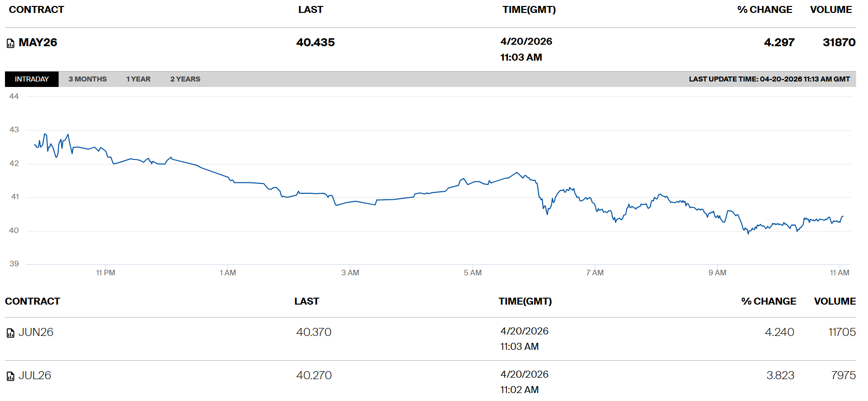Switch to the 3 MONTHS tab

[87, 79]
